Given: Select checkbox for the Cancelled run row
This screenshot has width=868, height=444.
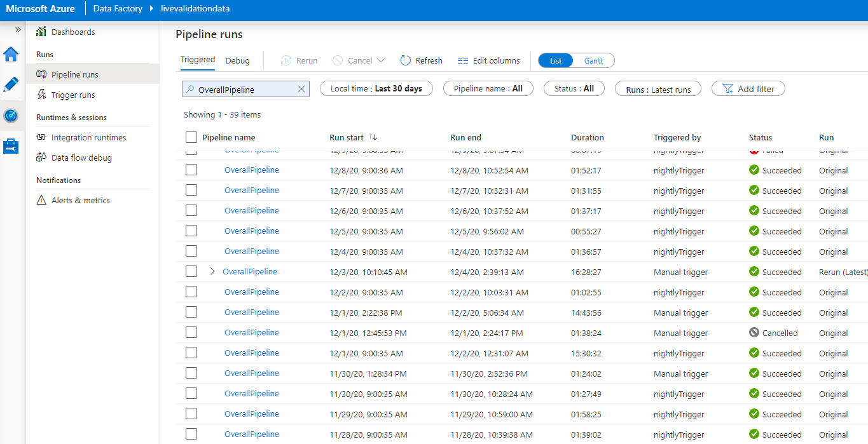Looking at the screenshot, I should tap(191, 333).
